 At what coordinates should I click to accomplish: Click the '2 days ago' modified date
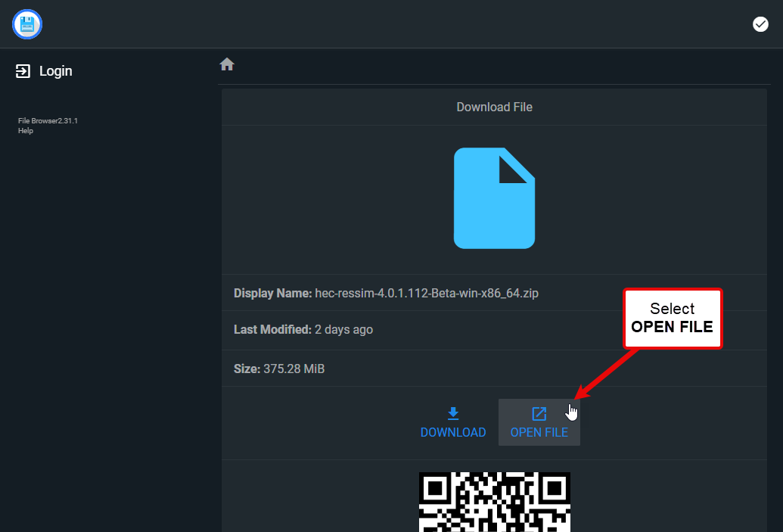pos(343,329)
